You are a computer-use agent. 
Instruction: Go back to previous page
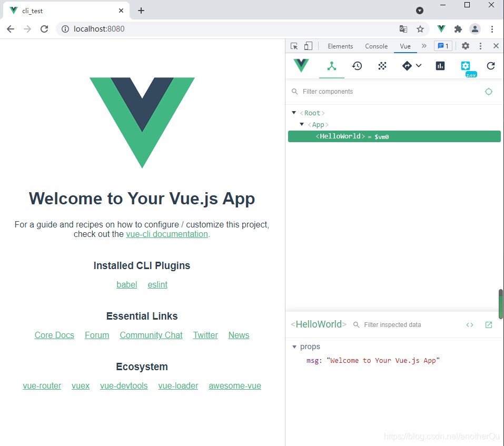click(11, 29)
